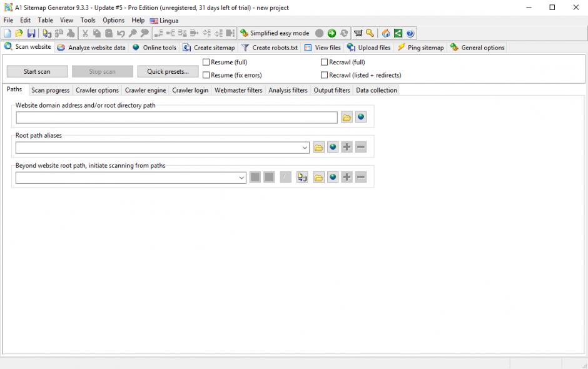This screenshot has width=588, height=369.
Task: Select the Data collection subtab
Action: coord(377,91)
